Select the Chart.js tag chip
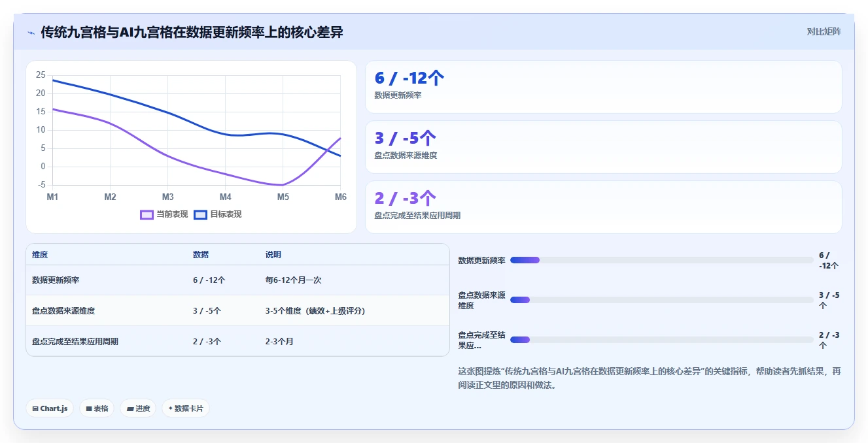This screenshot has width=868, height=443. click(50, 408)
